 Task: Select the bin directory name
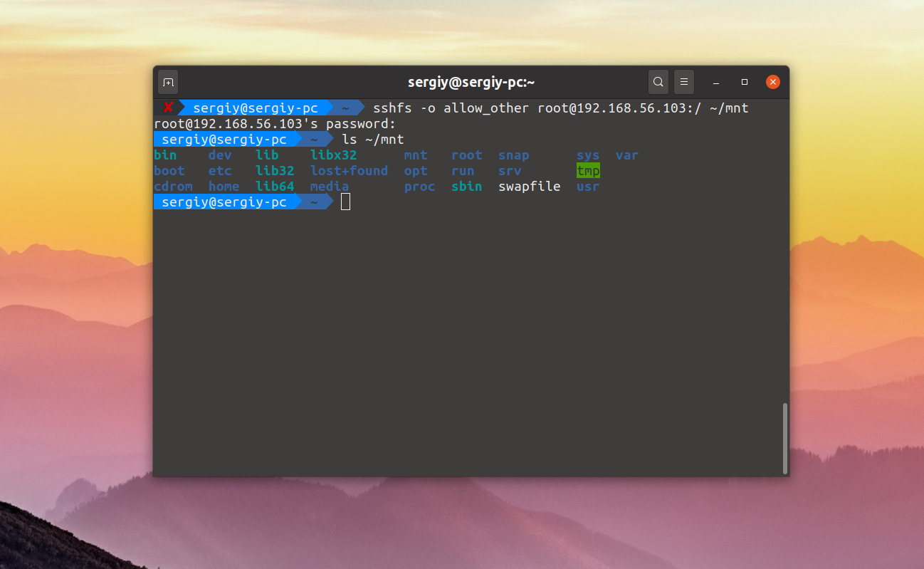pos(165,155)
